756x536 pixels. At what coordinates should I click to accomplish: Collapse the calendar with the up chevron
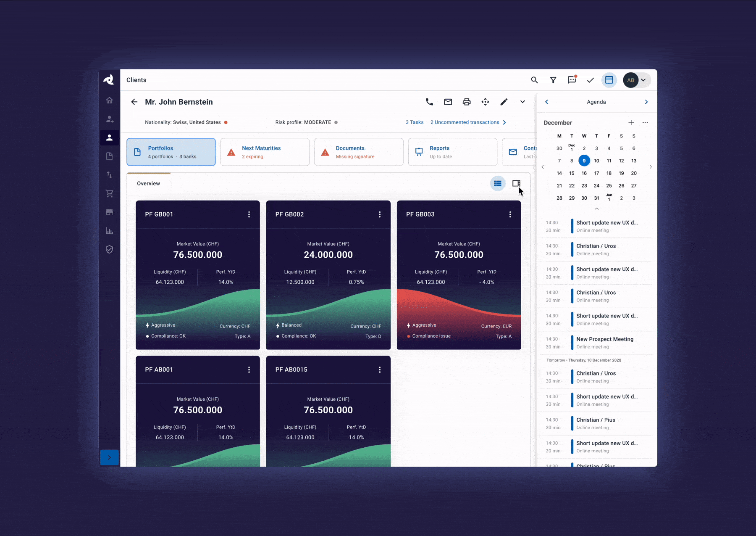tap(596, 209)
